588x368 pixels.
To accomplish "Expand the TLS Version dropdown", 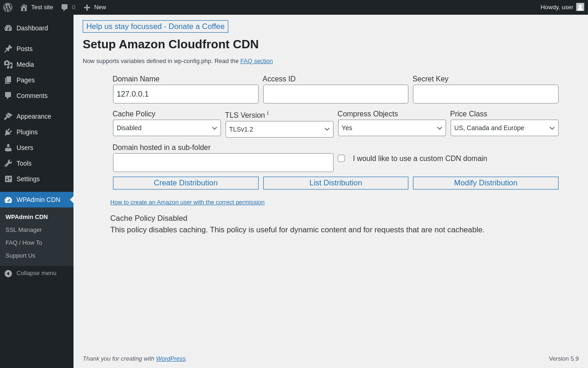I will [x=279, y=129].
